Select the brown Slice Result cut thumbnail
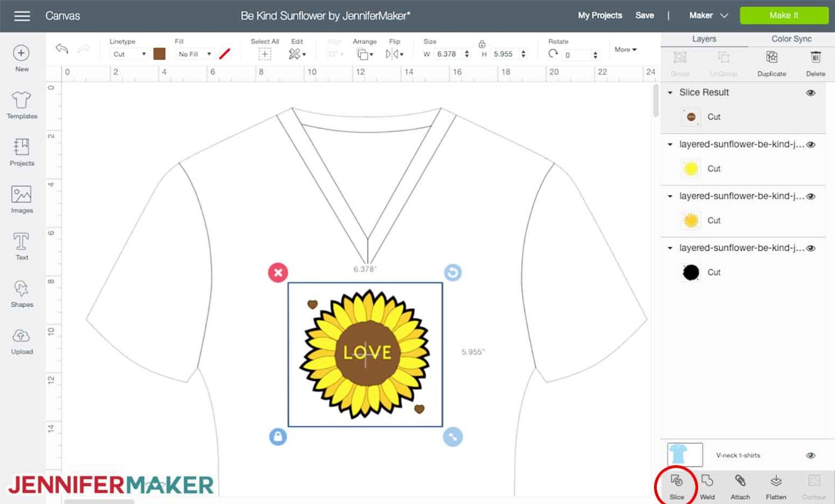This screenshot has height=504, width=835. point(691,117)
